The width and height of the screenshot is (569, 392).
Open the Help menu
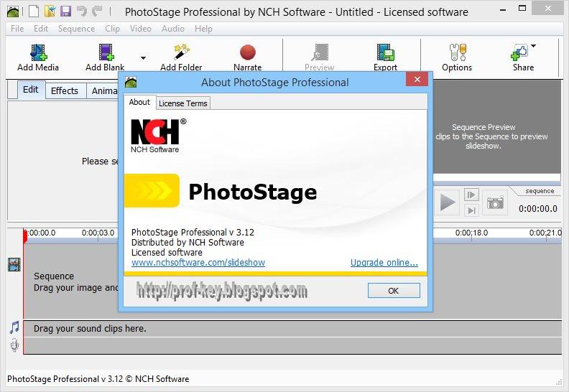[x=203, y=28]
